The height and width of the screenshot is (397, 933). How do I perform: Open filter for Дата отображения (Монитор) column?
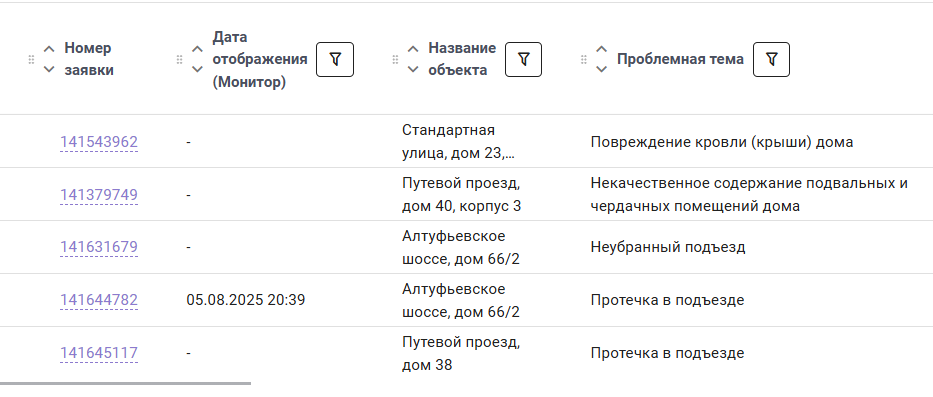[334, 60]
